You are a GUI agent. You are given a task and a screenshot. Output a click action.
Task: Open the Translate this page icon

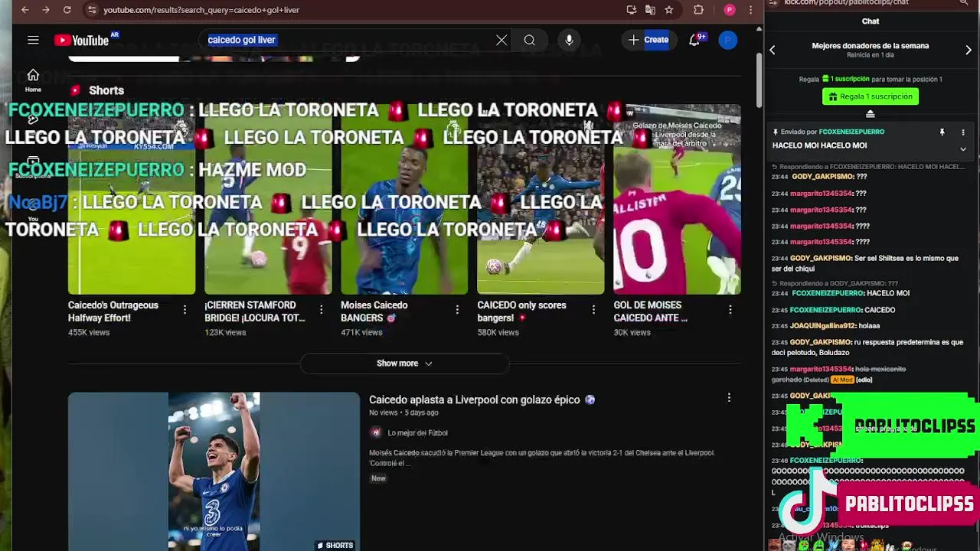[x=650, y=10]
